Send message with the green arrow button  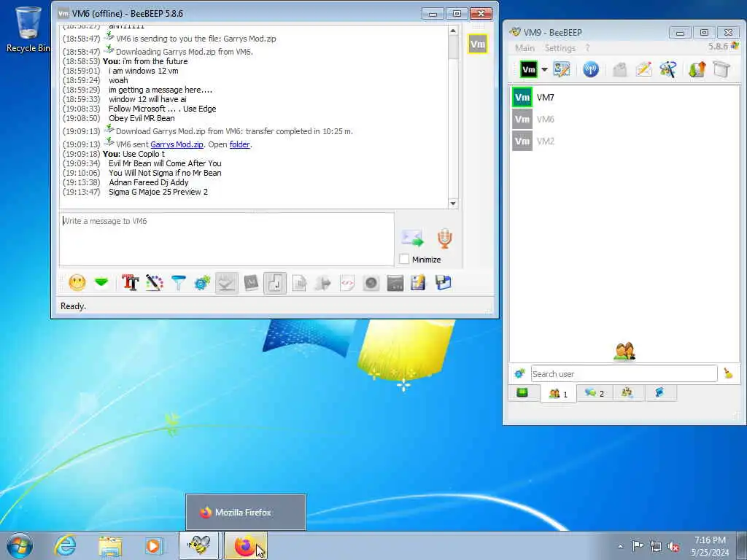tap(412, 238)
